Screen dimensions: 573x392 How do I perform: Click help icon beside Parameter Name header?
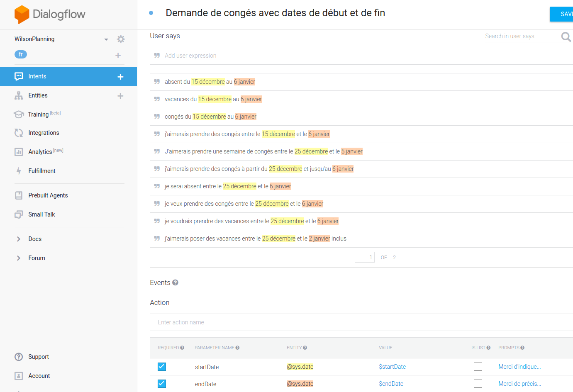click(237, 348)
